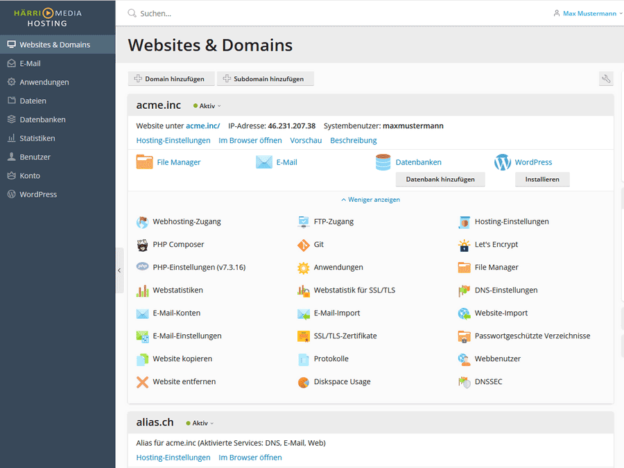Screen dimensions: 624x468
Task: Click the DNSSEC icon
Action: (x=464, y=381)
